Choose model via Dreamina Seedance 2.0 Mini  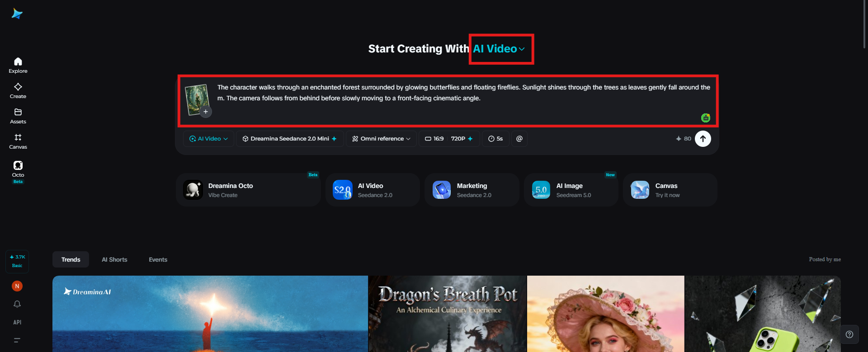pyautogui.click(x=290, y=139)
